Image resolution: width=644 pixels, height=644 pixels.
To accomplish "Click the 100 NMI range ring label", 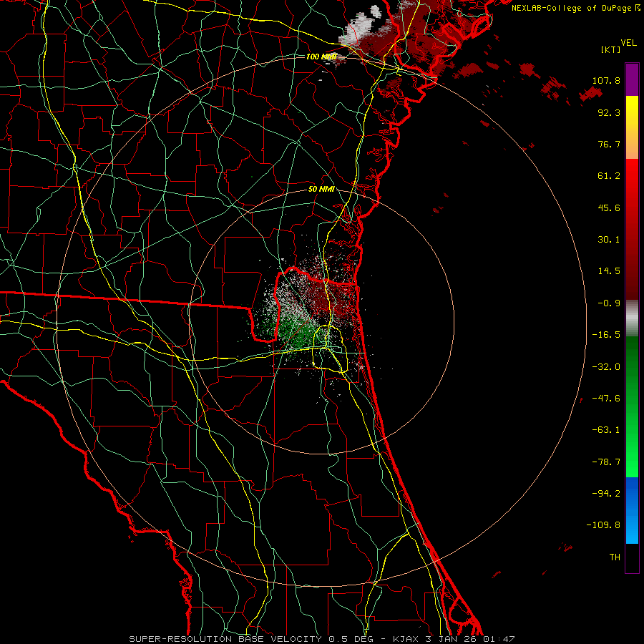I will tap(321, 57).
